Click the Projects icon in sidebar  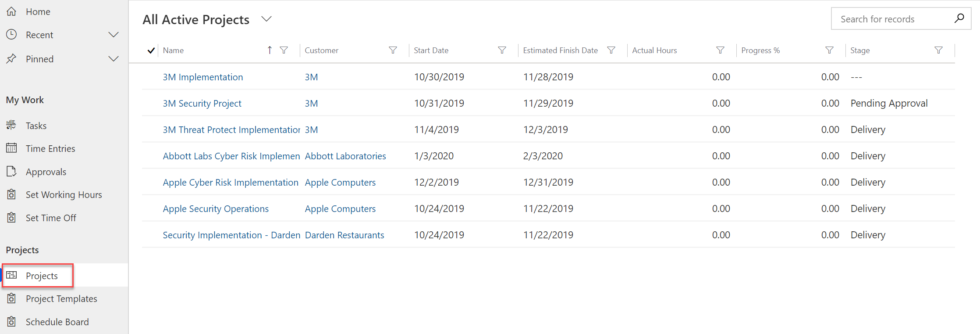coord(11,276)
